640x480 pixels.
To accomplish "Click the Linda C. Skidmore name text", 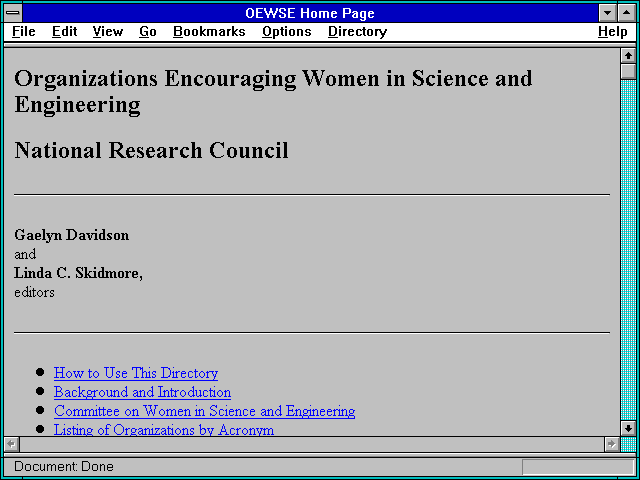I will pyautogui.click(x=78, y=273).
